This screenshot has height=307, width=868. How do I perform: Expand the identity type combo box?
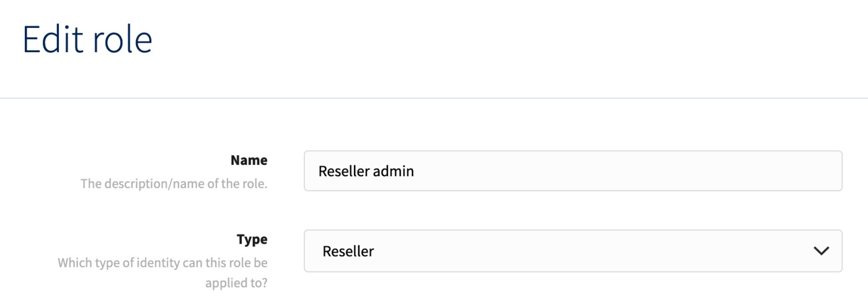point(573,251)
